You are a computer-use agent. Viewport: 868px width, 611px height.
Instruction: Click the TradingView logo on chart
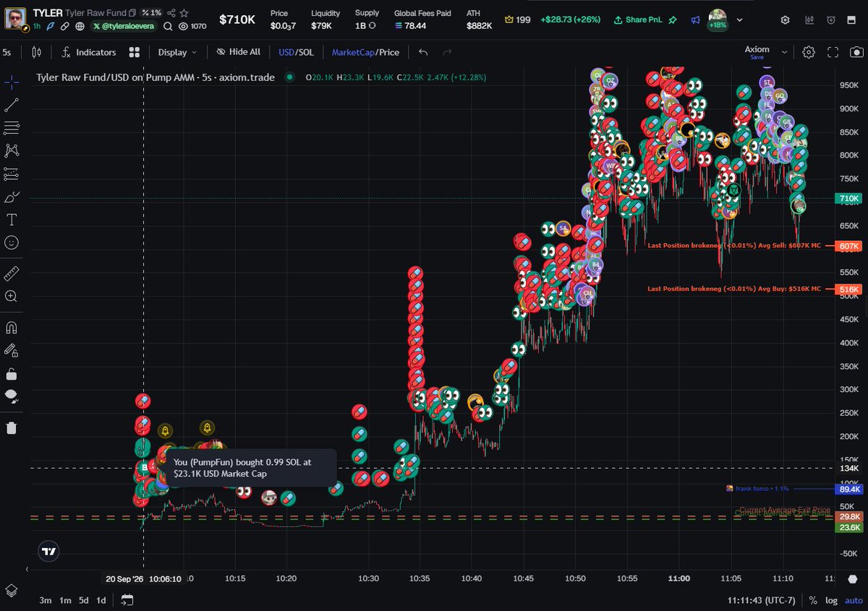48,551
